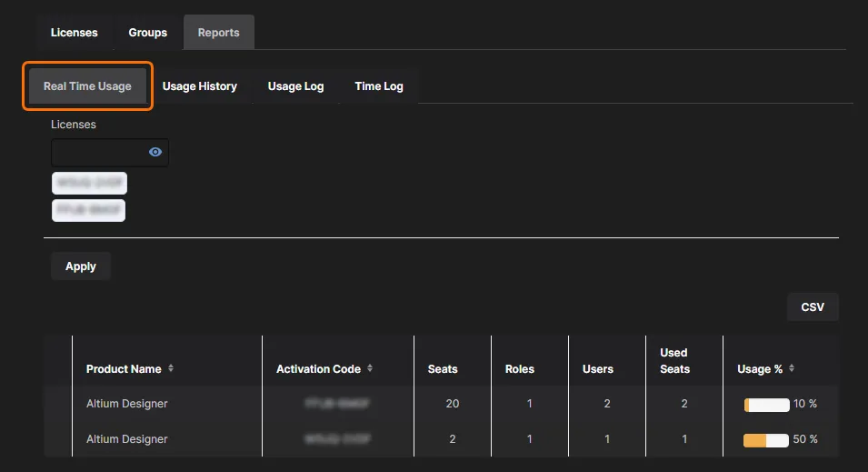
Task: Click the Users value in the 20-seat row
Action: (x=607, y=404)
